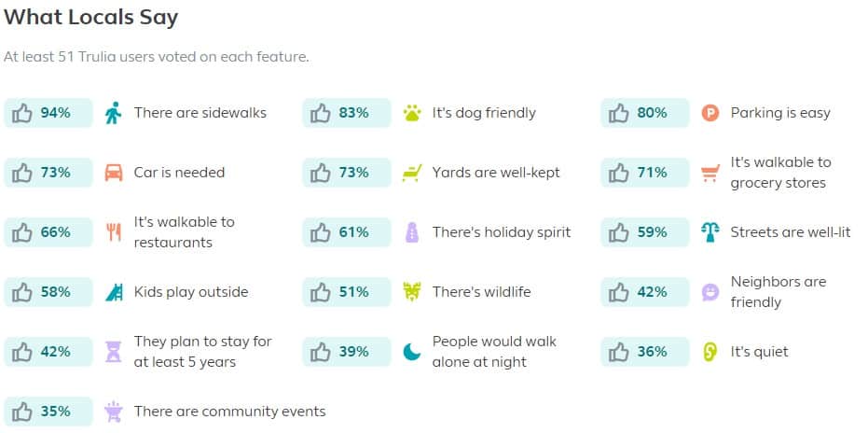The width and height of the screenshot is (868, 433).
Task: Click the street lamp icon for well-lit streets
Action: click(x=710, y=232)
